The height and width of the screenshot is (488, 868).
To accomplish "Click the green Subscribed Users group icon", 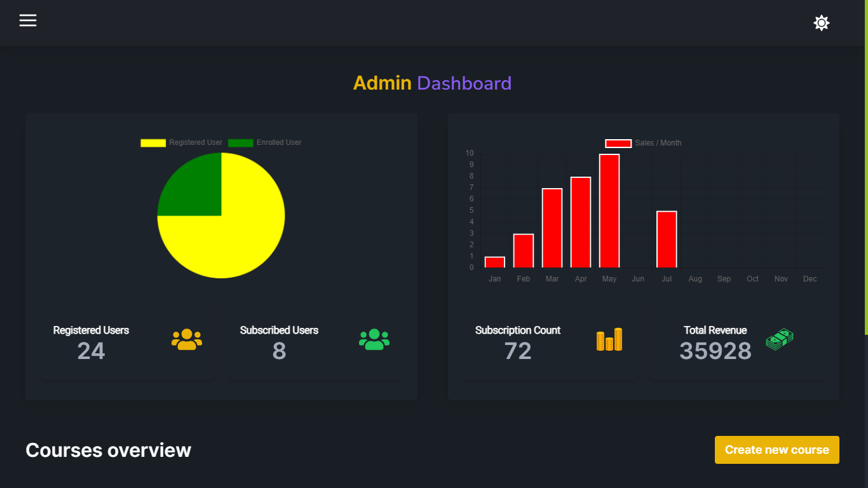I will point(374,340).
